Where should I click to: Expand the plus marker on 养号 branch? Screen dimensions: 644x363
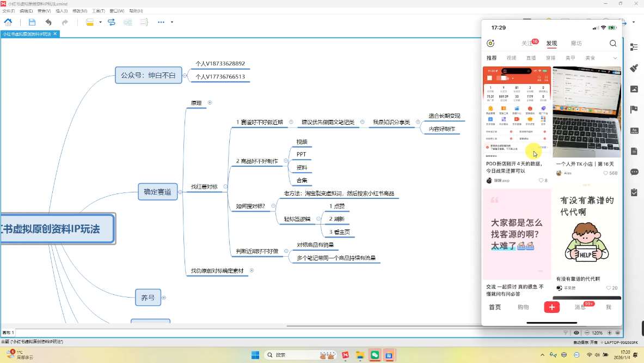click(164, 298)
